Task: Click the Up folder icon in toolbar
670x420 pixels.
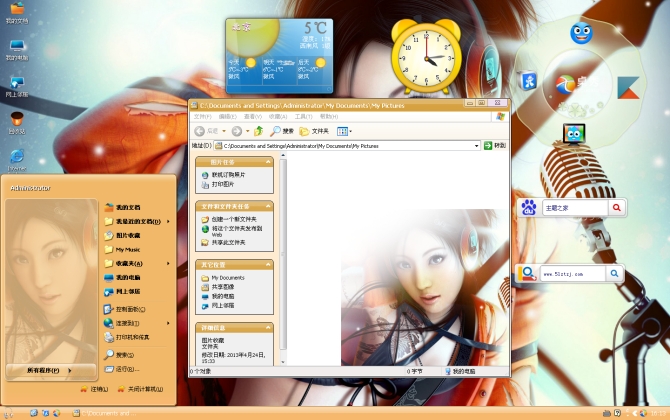Action: [258, 131]
